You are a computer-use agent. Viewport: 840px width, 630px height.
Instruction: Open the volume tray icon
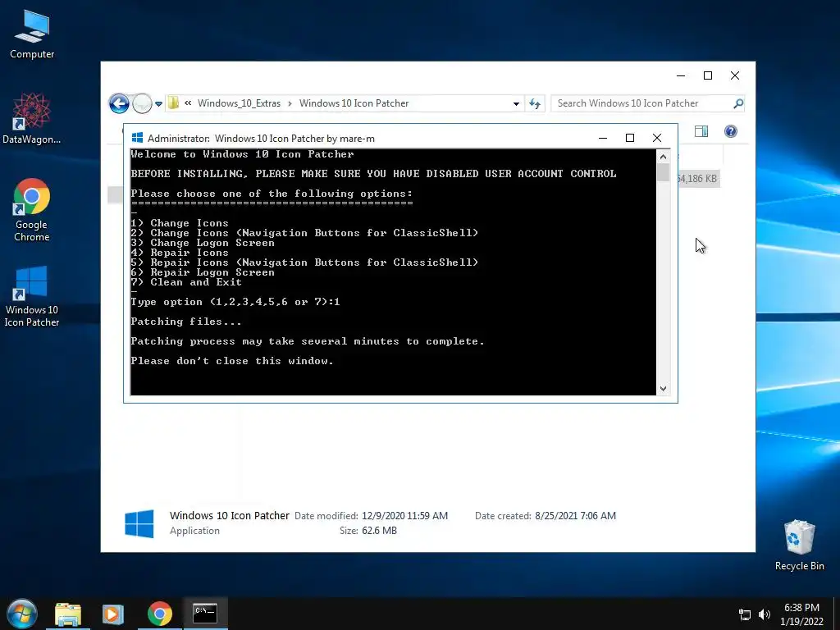pos(765,614)
